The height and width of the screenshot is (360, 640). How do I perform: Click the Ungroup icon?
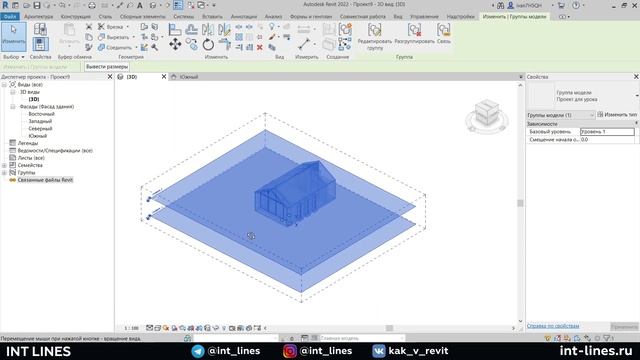click(x=414, y=30)
